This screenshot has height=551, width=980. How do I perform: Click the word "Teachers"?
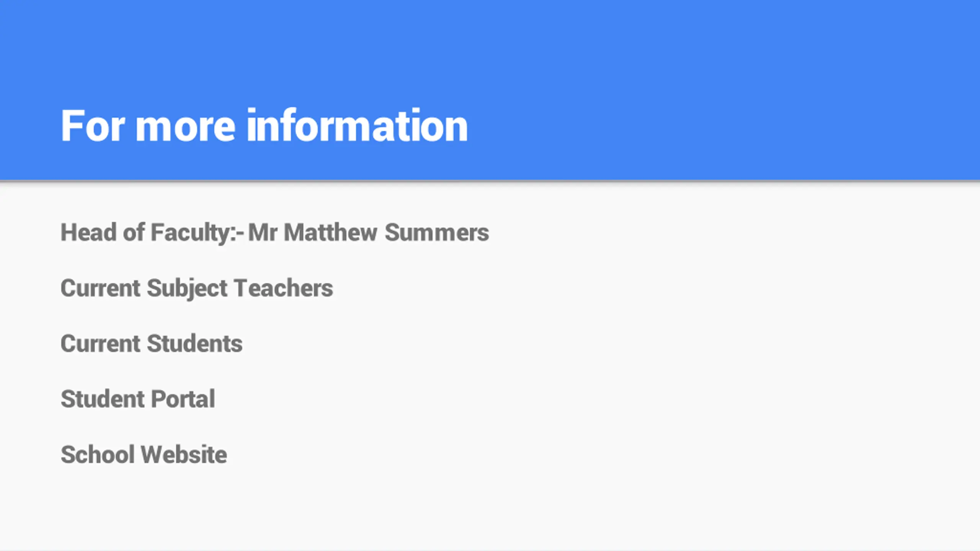(284, 288)
